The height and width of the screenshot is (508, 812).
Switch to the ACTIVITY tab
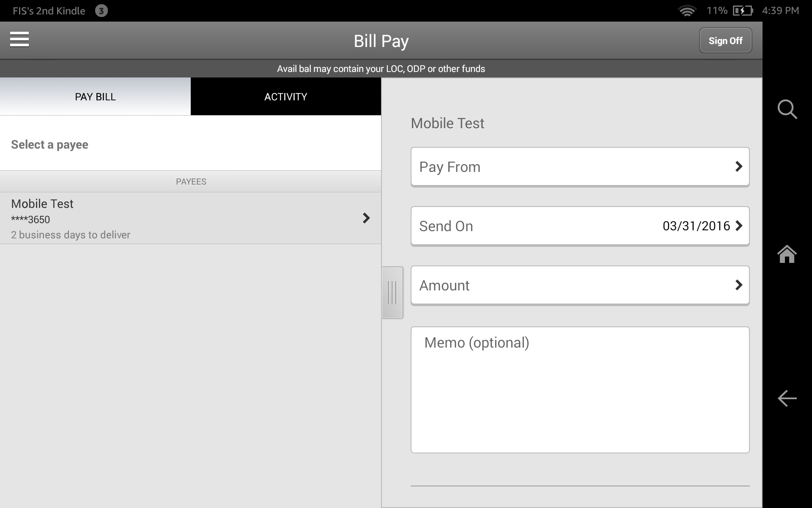point(285,97)
